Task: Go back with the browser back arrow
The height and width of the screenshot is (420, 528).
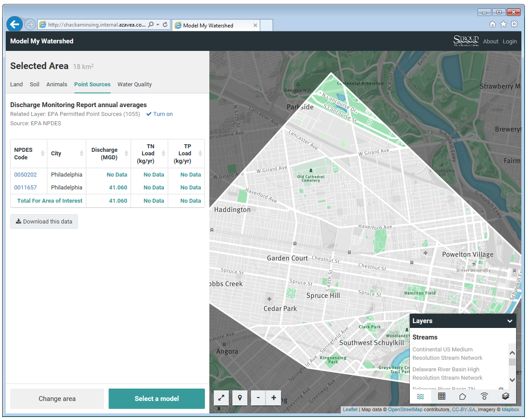Action: tap(15, 24)
